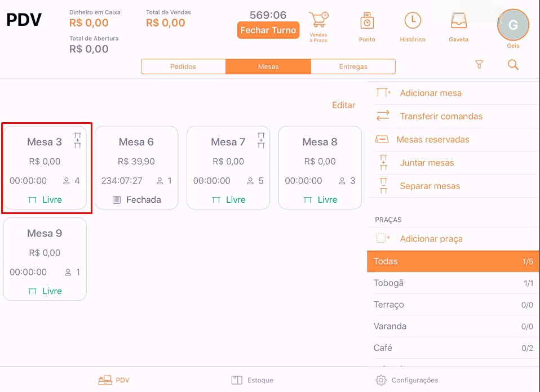
Task: Click the person count icon on Mesa 8
Action: click(x=342, y=181)
